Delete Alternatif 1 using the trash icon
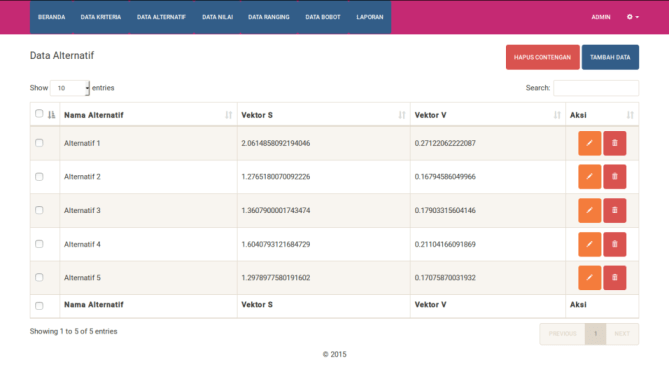 tap(614, 143)
